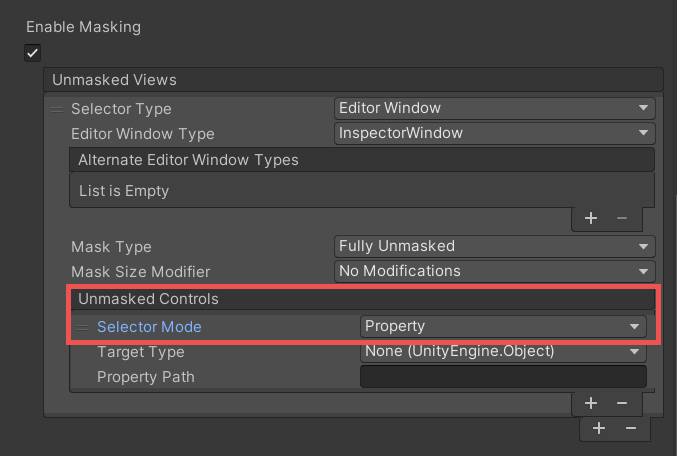Add entry to Alternate Editor Window Types list
Image resolution: width=677 pixels, height=456 pixels.
tap(591, 218)
